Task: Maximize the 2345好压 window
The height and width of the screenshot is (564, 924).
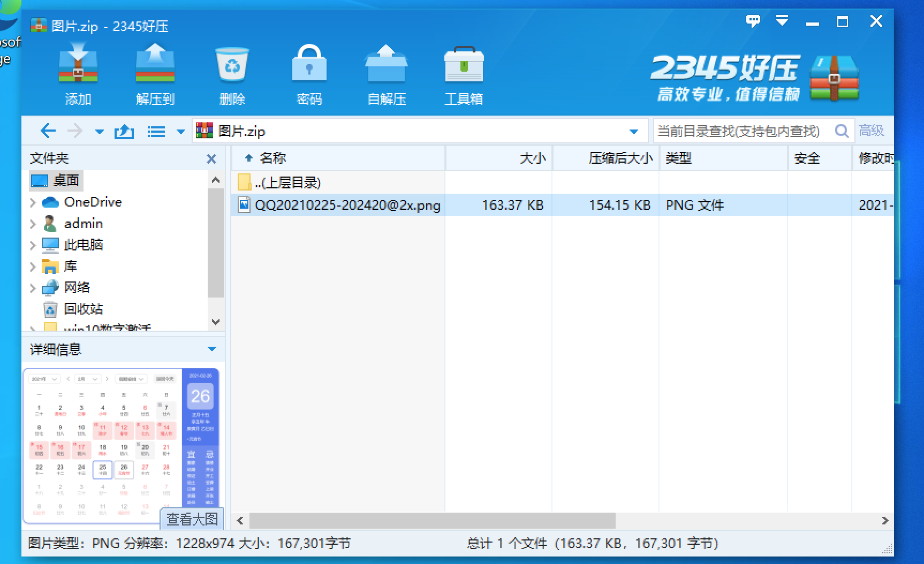Action: coord(843,21)
